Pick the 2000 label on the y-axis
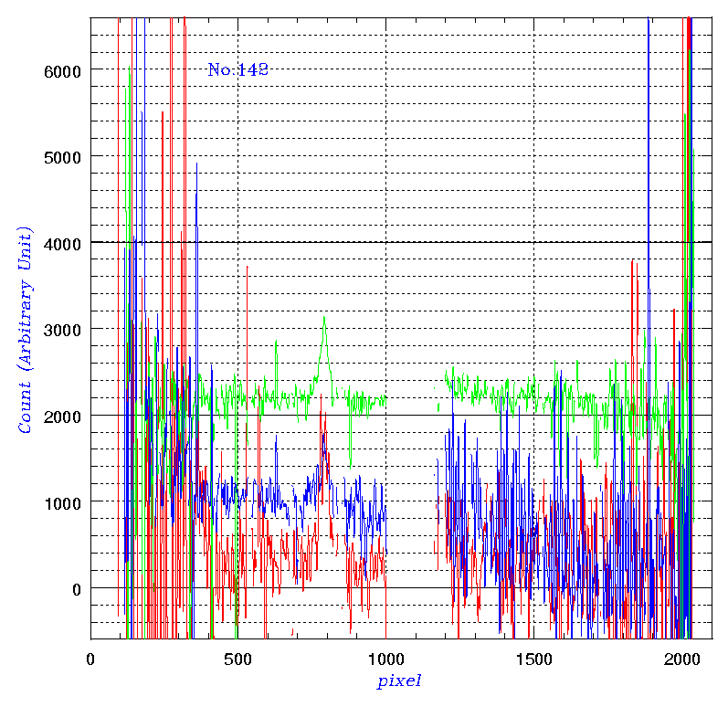Screen dimensions: 728x728 pos(62,417)
